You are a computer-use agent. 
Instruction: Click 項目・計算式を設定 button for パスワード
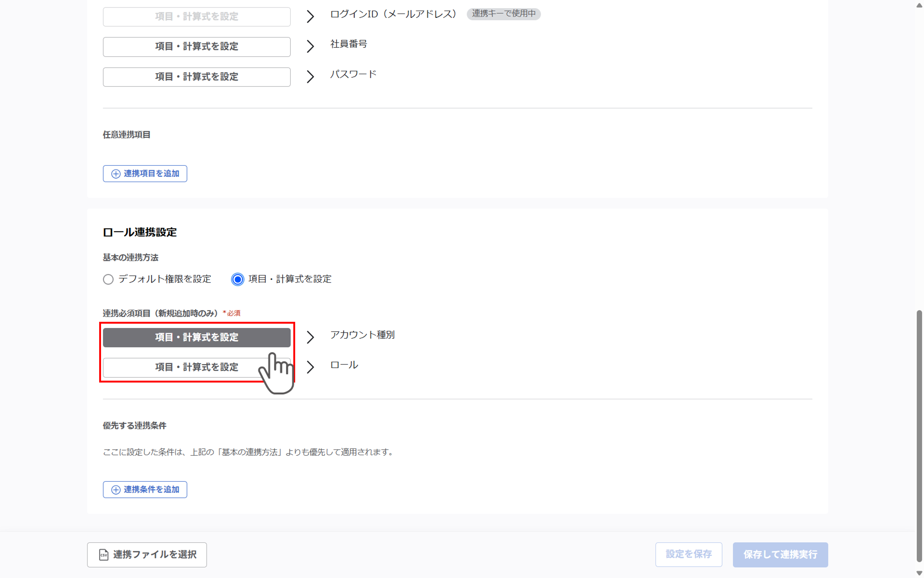[x=197, y=77]
